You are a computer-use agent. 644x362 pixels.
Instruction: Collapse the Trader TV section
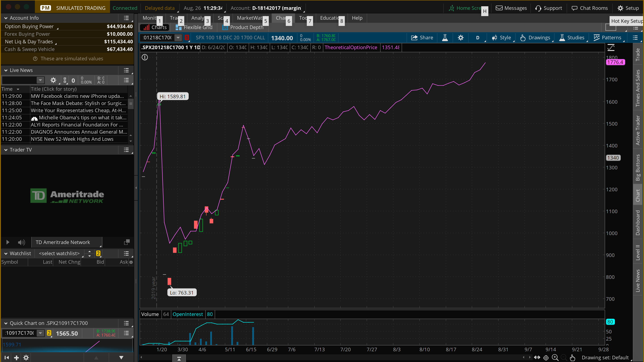click(x=6, y=150)
